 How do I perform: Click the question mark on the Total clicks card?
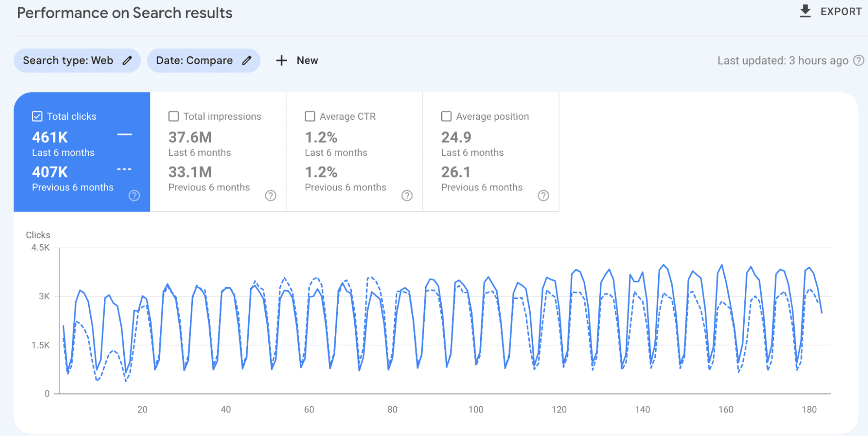point(134,196)
